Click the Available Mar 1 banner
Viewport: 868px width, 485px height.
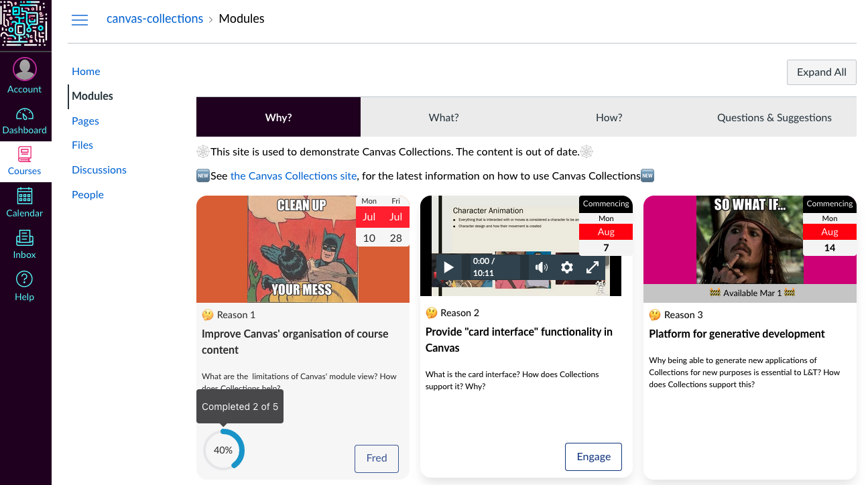[x=750, y=293]
